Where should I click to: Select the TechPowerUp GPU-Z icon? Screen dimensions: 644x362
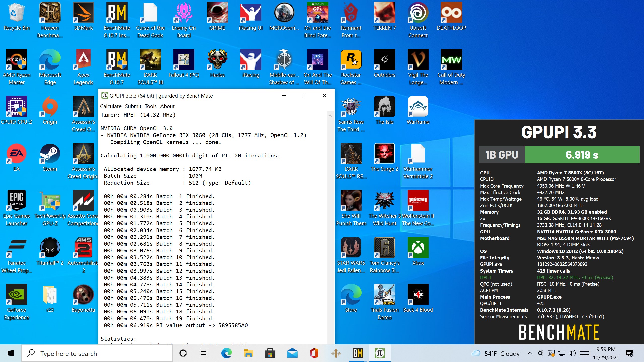(x=50, y=208)
